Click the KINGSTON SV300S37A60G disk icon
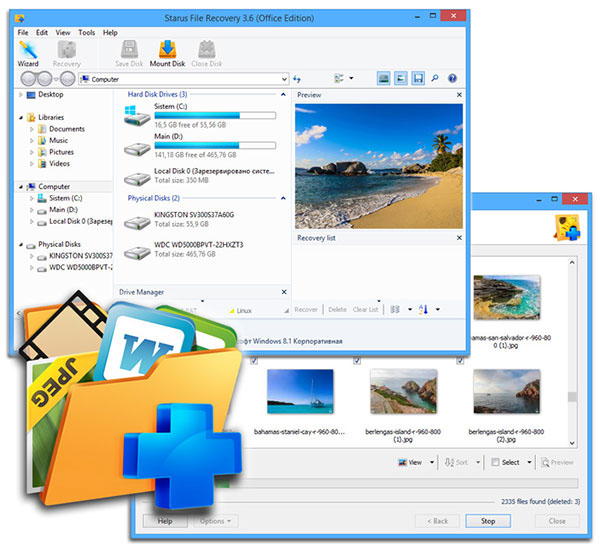Viewport: 600px width, 544px height. 137,223
